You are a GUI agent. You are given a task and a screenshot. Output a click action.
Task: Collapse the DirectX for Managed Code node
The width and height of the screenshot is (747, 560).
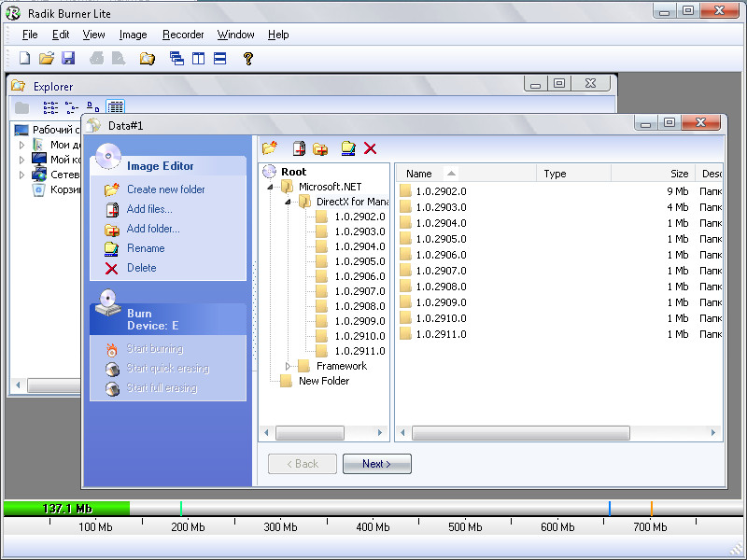click(288, 202)
